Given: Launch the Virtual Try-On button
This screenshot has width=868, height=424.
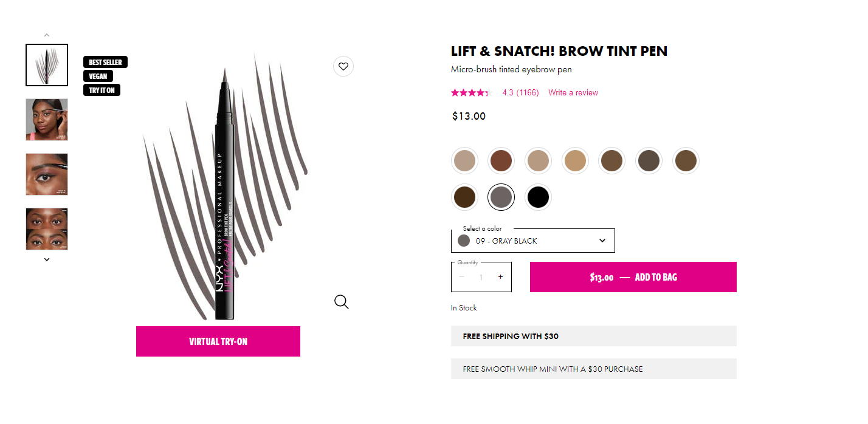Looking at the screenshot, I should click(x=218, y=341).
